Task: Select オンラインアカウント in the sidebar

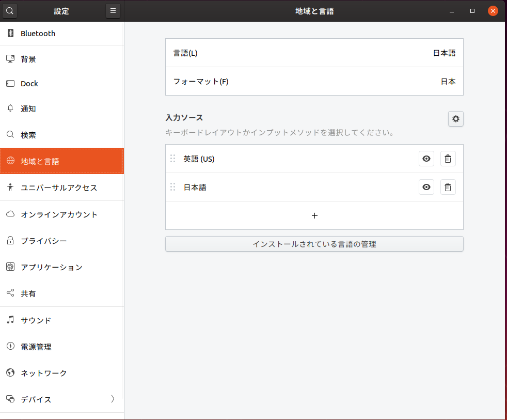Action: [62, 214]
